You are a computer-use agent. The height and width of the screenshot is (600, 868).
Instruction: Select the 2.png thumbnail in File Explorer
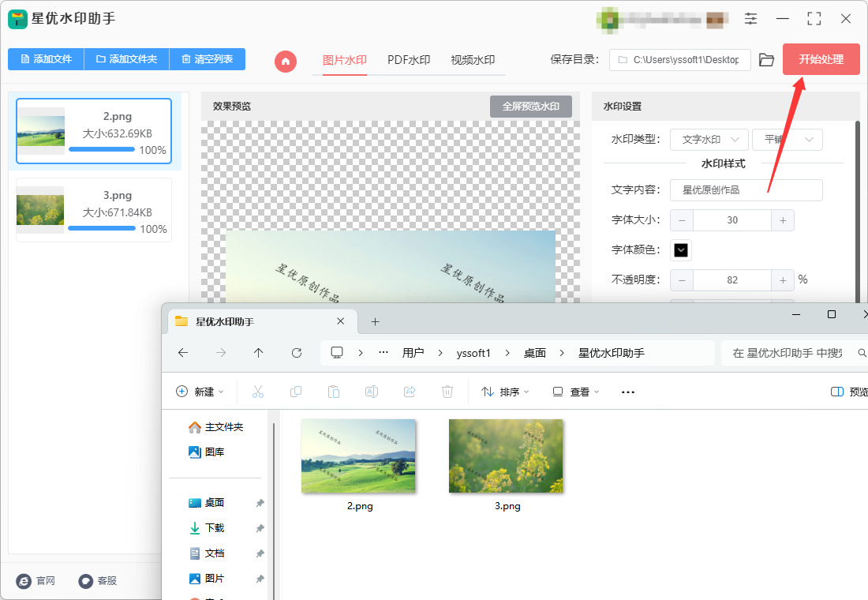click(358, 456)
